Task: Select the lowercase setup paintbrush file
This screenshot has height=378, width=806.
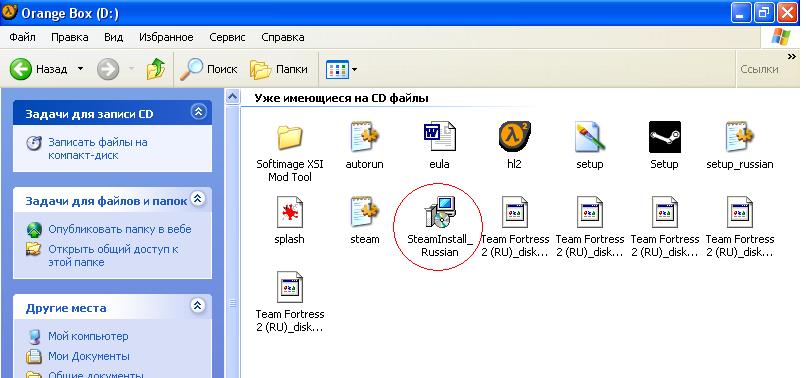Action: [x=589, y=137]
